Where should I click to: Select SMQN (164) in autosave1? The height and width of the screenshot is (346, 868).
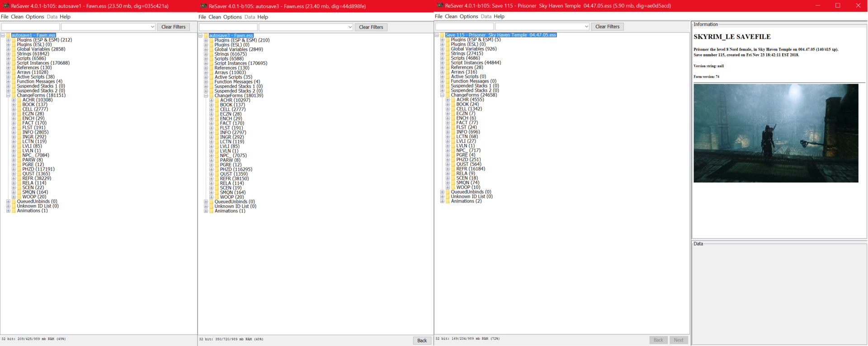point(35,192)
